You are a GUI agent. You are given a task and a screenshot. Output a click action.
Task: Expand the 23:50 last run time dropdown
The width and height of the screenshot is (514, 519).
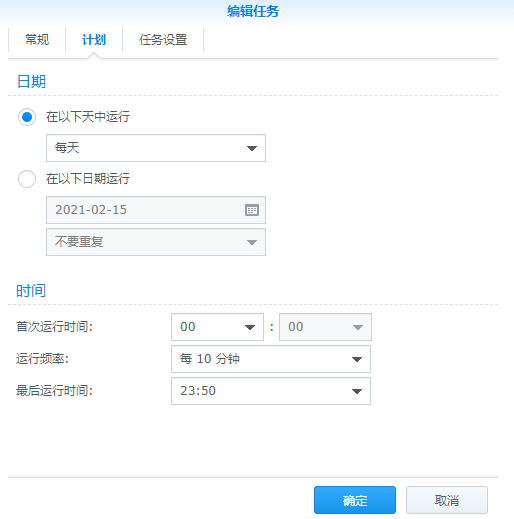271,391
